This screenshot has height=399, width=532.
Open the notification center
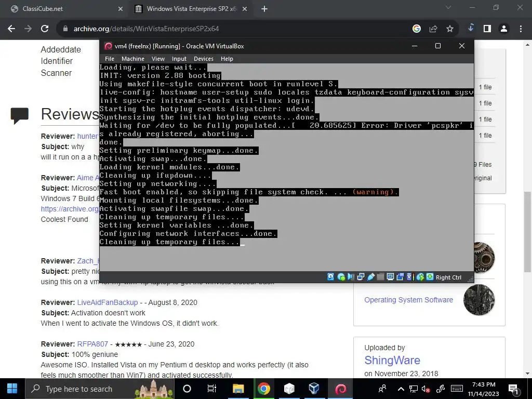click(x=513, y=389)
